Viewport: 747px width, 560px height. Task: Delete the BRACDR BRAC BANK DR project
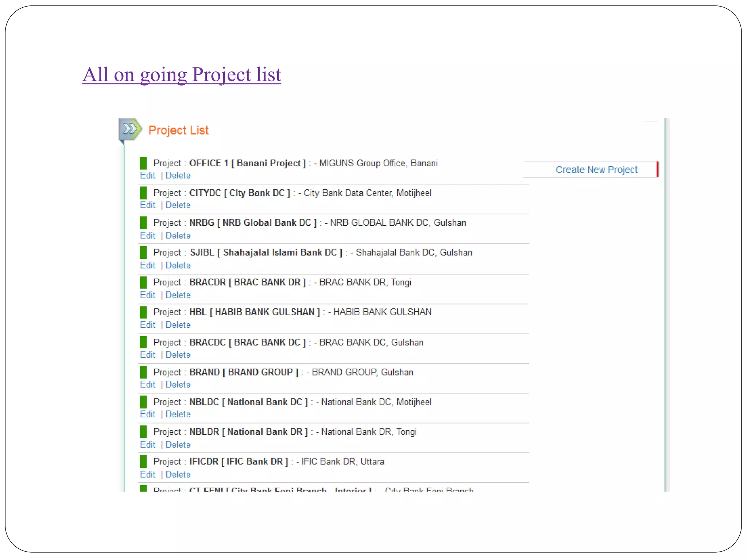[x=178, y=295]
